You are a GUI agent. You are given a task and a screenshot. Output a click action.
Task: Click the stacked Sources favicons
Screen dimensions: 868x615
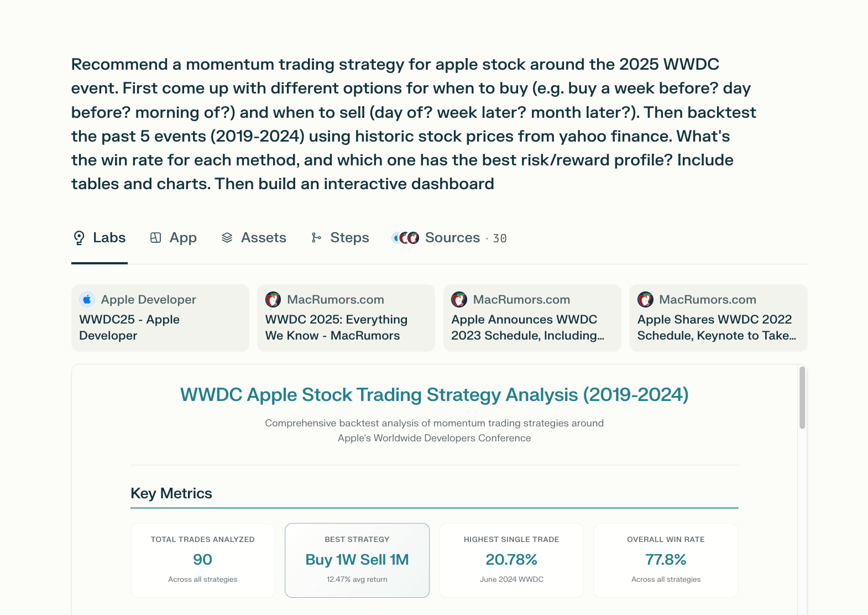tap(405, 238)
